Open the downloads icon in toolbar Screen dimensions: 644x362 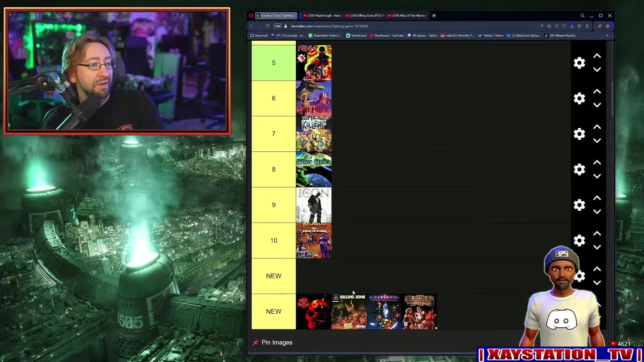572,26
